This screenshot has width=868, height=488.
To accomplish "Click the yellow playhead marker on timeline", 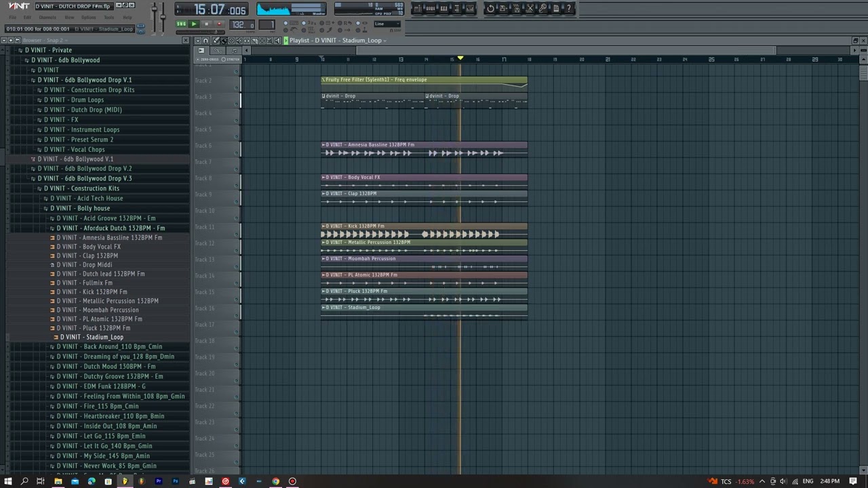I will [x=460, y=58].
